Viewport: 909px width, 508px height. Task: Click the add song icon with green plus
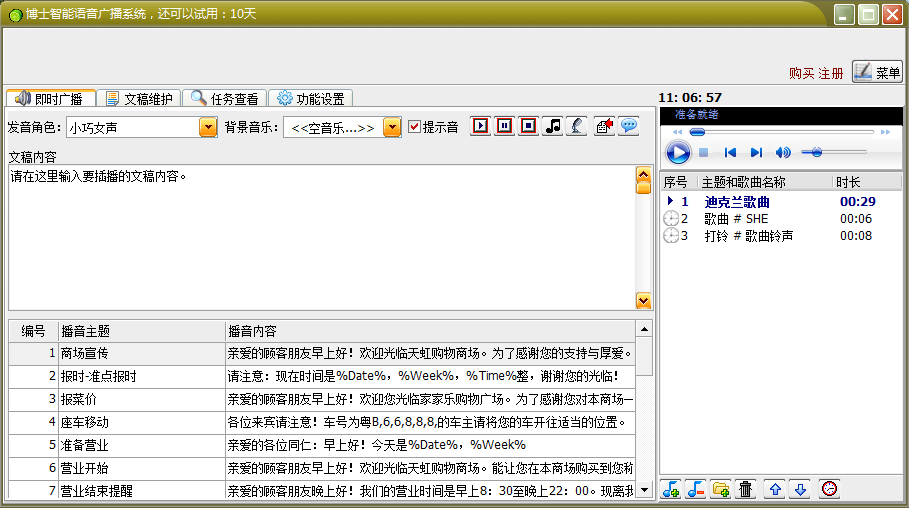pos(671,489)
